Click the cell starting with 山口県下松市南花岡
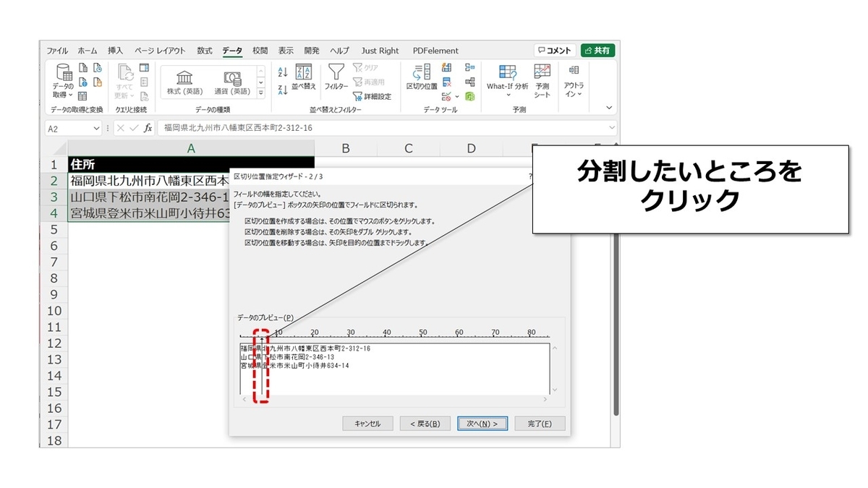868x488 pixels. [x=149, y=197]
